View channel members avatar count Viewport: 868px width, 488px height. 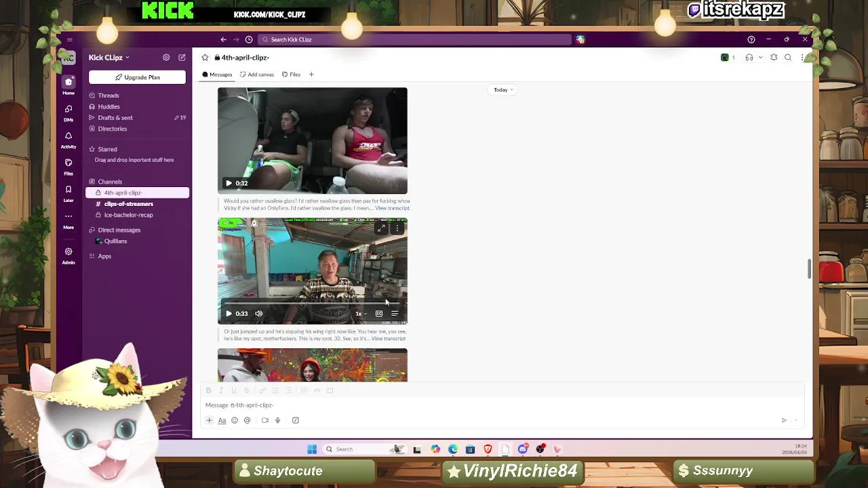(728, 58)
